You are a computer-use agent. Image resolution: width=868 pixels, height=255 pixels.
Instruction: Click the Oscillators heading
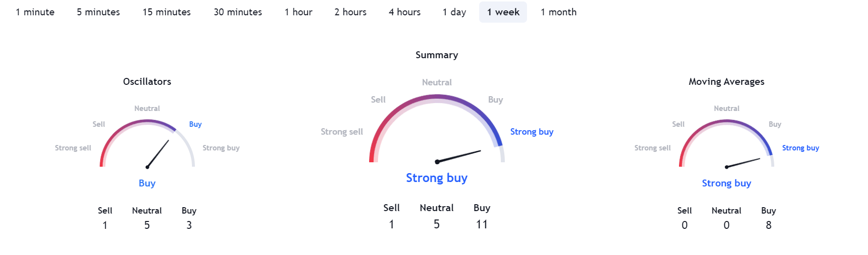[147, 82]
